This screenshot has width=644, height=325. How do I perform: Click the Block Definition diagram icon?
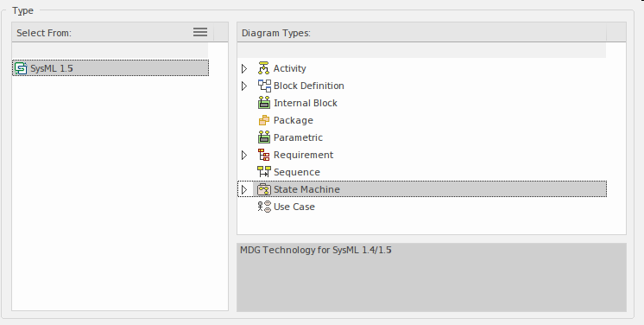(264, 86)
